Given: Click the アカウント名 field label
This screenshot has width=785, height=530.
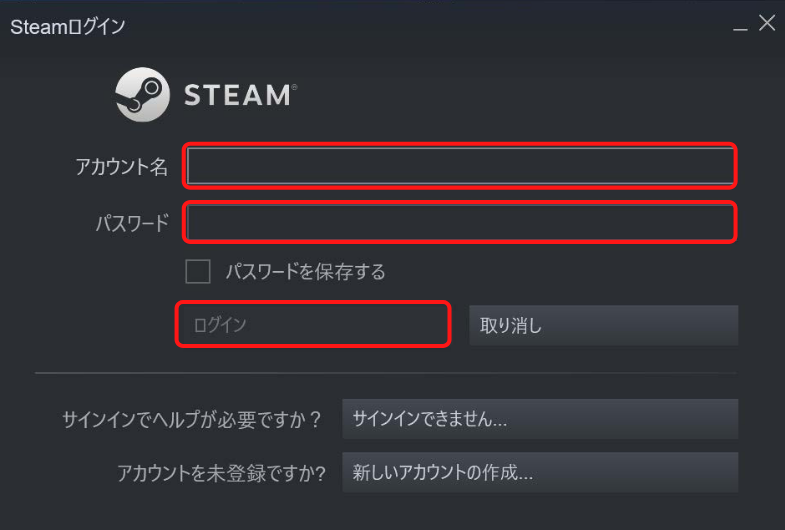Looking at the screenshot, I should click(x=122, y=166).
